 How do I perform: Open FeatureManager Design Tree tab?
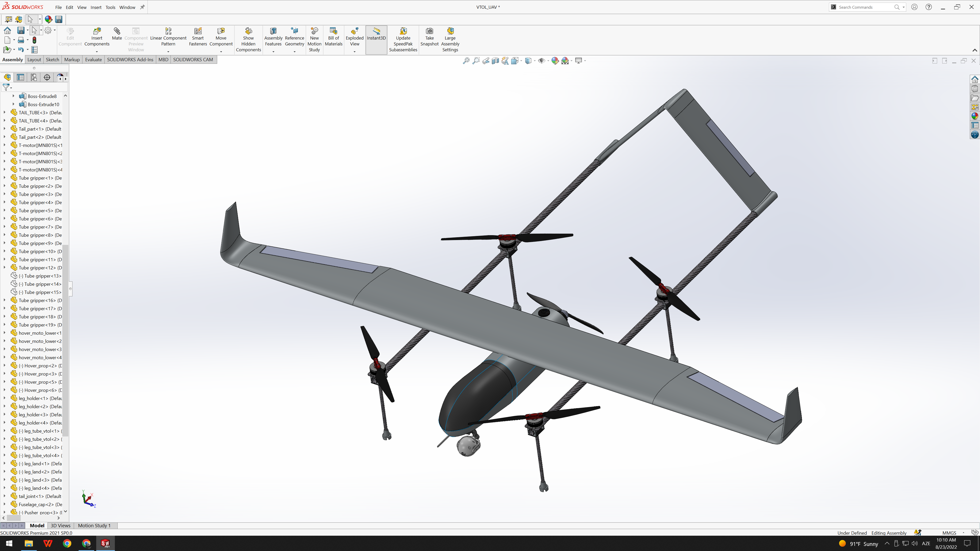click(x=7, y=78)
